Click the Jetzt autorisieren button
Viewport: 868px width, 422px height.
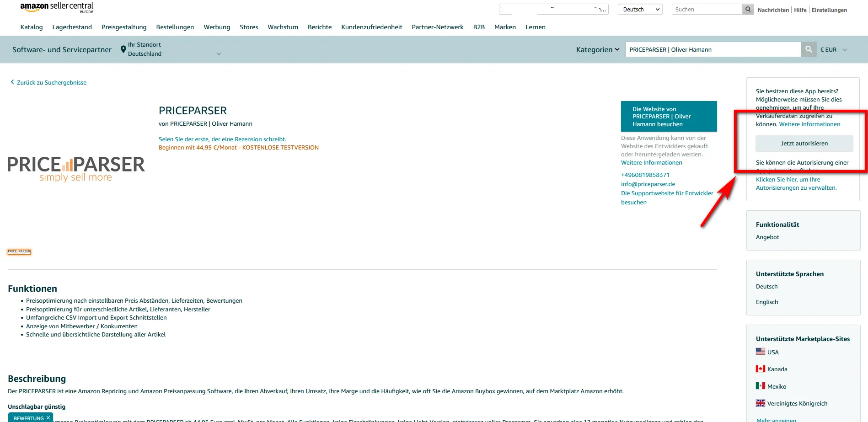pos(804,143)
